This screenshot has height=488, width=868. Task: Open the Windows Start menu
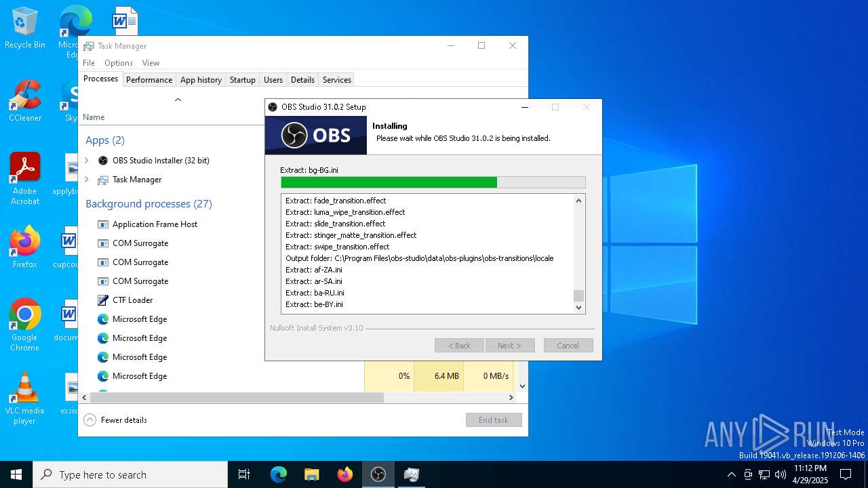(16, 474)
